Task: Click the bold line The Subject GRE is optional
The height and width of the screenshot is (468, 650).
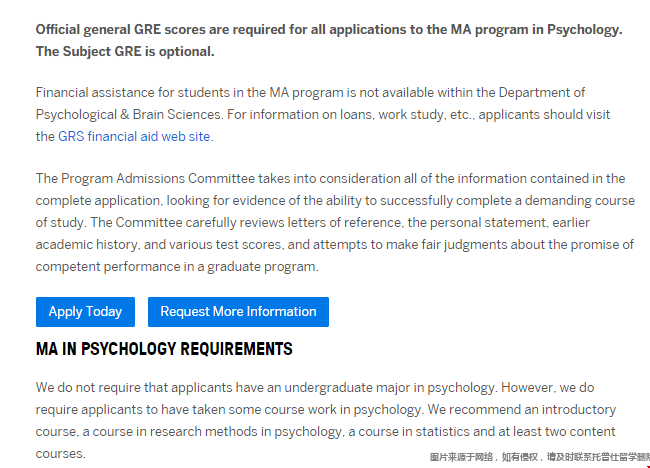Action: tap(125, 51)
